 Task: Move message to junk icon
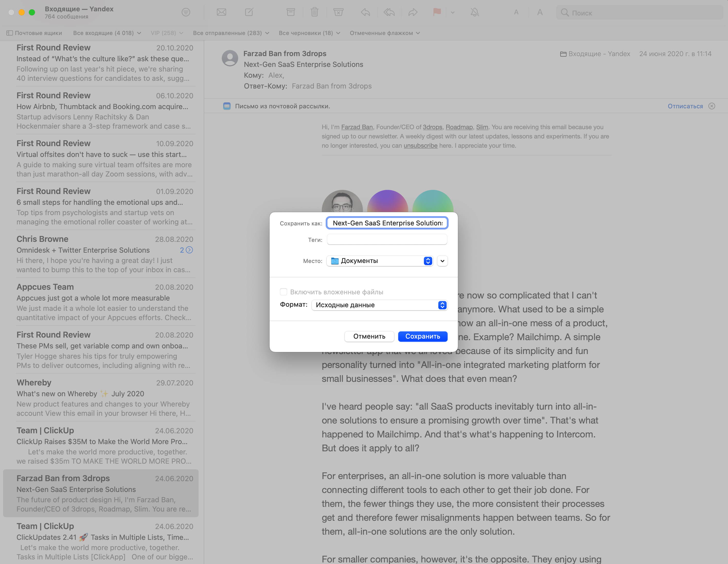338,12
